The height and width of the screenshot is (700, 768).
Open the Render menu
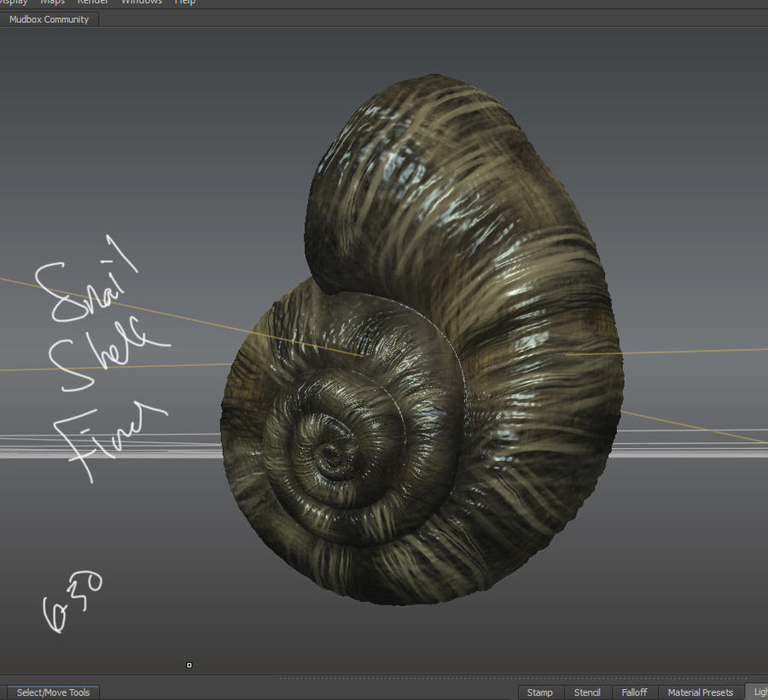pos(92,3)
